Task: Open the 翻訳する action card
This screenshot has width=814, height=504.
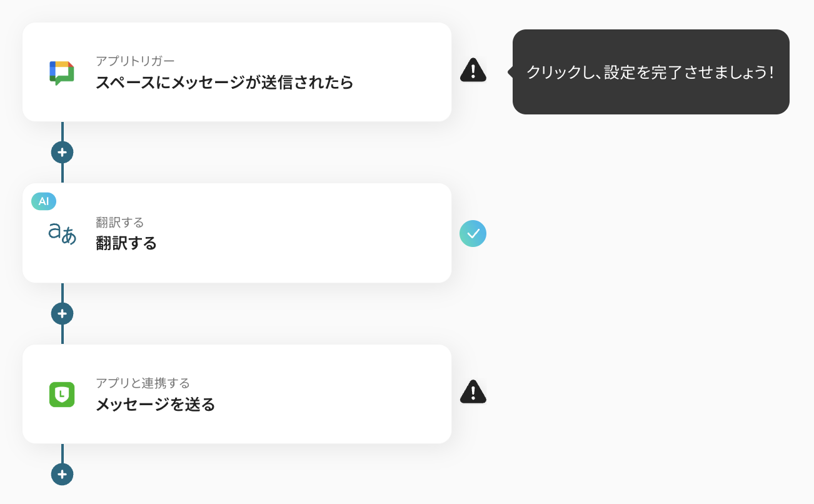Action: [236, 233]
